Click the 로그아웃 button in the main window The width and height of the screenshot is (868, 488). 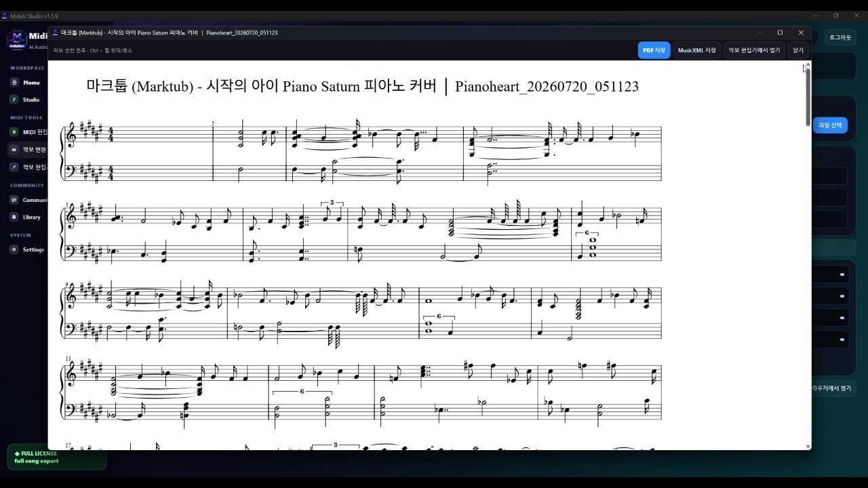point(840,37)
